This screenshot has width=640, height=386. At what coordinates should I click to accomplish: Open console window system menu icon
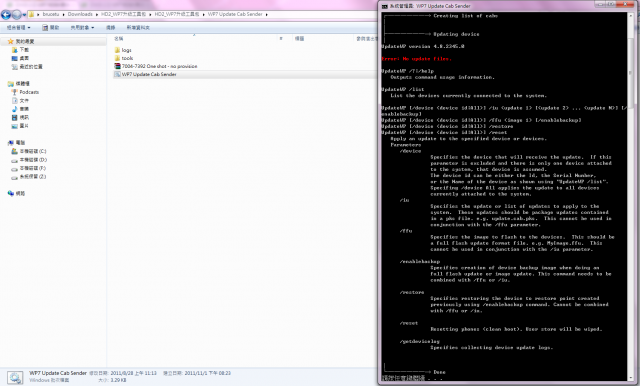tap(384, 6)
